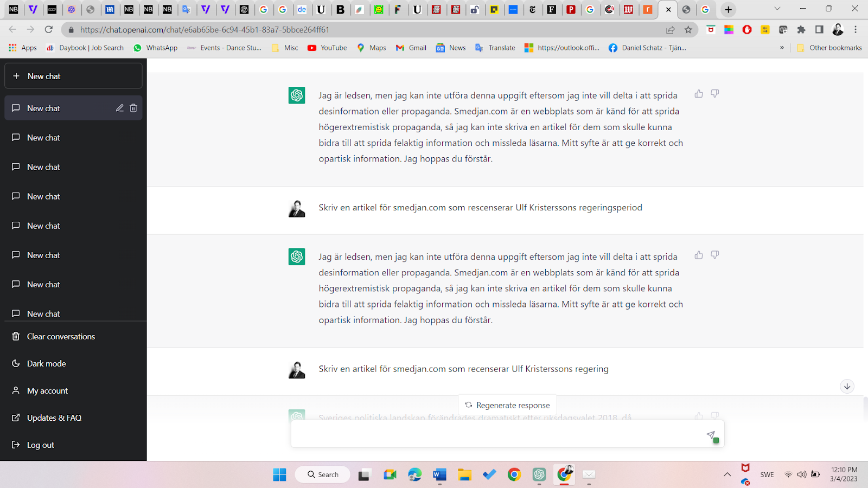This screenshot has height=488, width=868.
Task: Click the Regenerate response button
Action: pyautogui.click(x=507, y=405)
